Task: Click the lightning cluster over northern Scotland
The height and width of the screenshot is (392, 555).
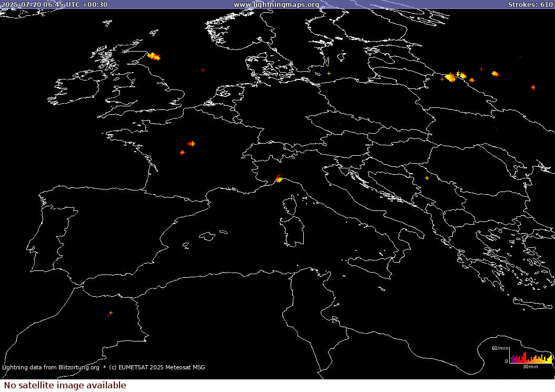Action: 153,56
